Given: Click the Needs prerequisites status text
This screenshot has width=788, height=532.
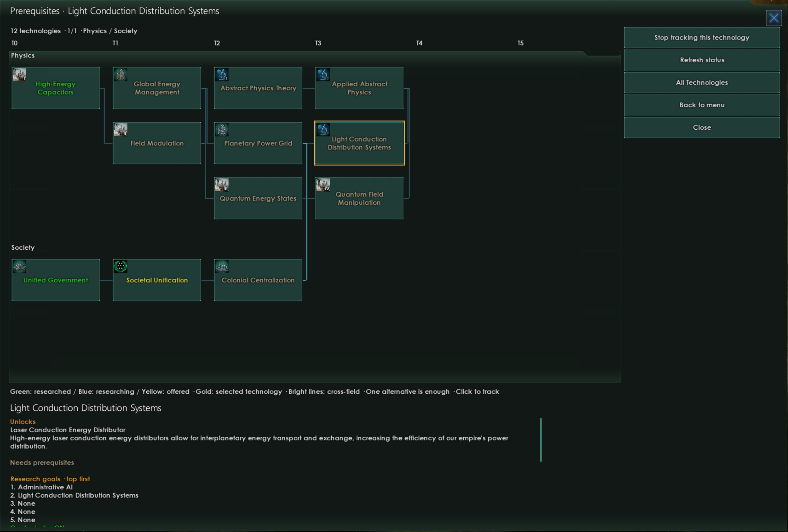Looking at the screenshot, I should click(x=42, y=462).
